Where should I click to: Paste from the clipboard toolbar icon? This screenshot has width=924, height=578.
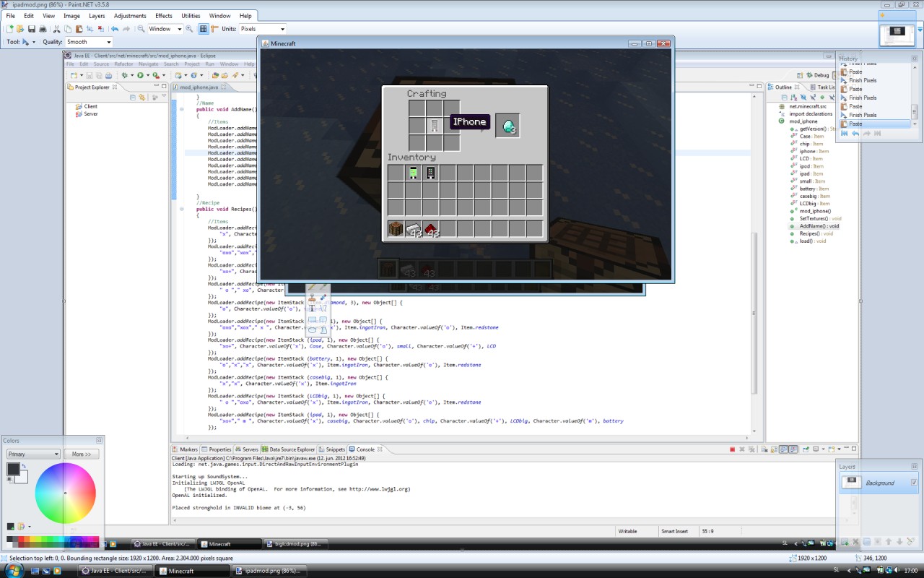click(79, 29)
